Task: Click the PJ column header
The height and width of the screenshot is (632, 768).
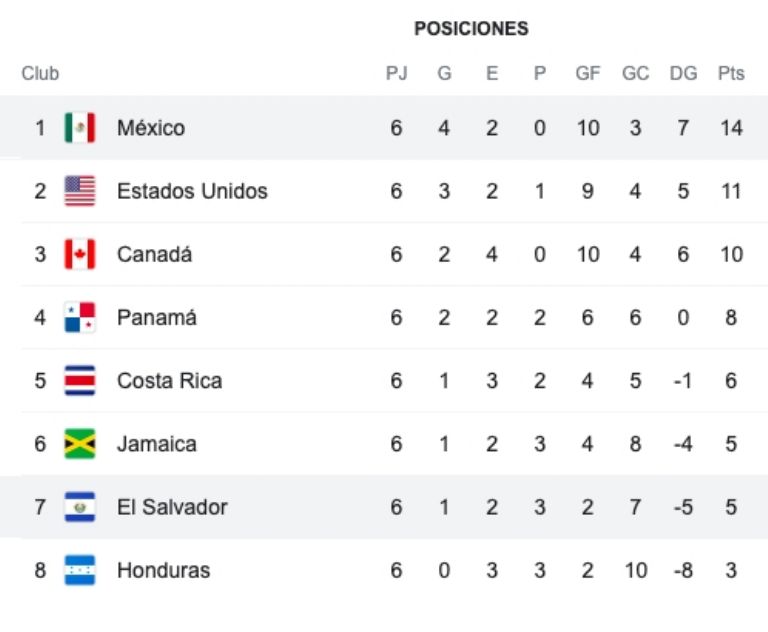Action: point(396,73)
